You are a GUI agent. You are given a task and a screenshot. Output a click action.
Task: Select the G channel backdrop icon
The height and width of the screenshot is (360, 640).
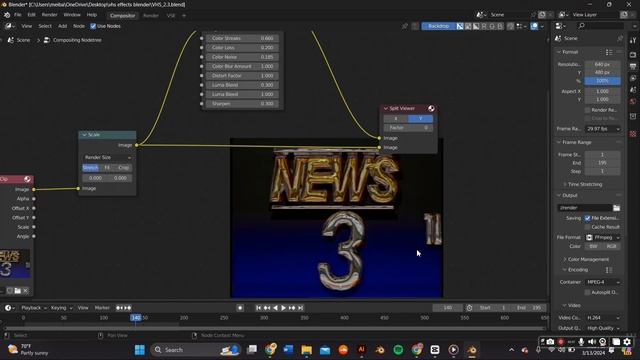coord(492,26)
